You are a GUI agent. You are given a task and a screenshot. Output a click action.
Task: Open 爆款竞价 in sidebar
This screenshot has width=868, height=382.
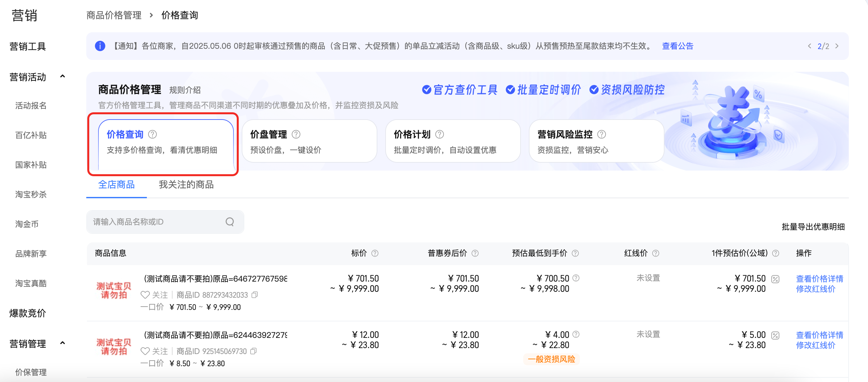(x=28, y=313)
